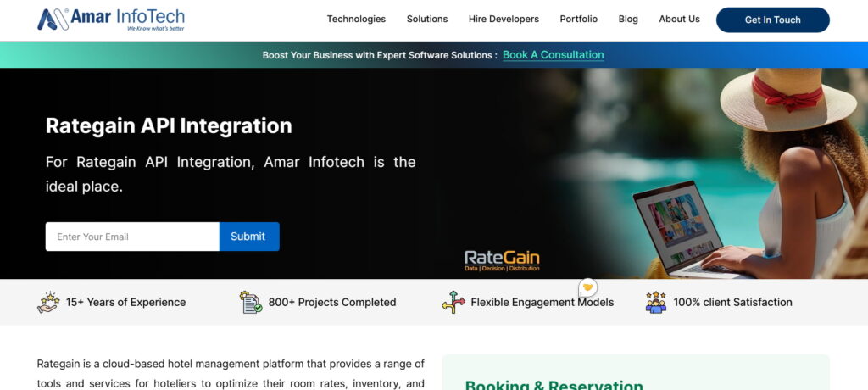This screenshot has width=868, height=390.
Task: Select the "Flexible Engagement Models" text
Action: click(x=542, y=303)
